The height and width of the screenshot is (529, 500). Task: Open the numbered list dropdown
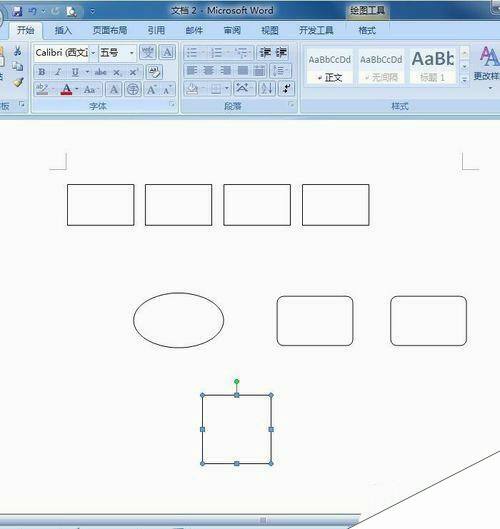(228, 53)
